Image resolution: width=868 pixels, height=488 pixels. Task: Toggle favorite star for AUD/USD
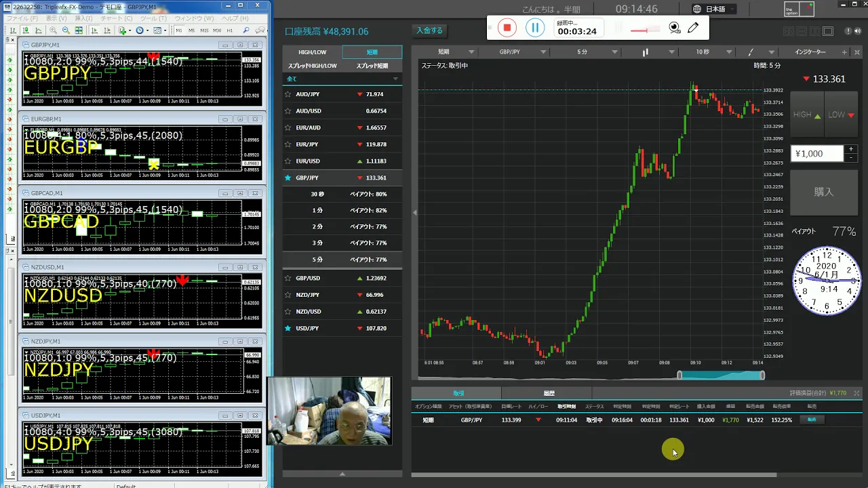point(288,111)
